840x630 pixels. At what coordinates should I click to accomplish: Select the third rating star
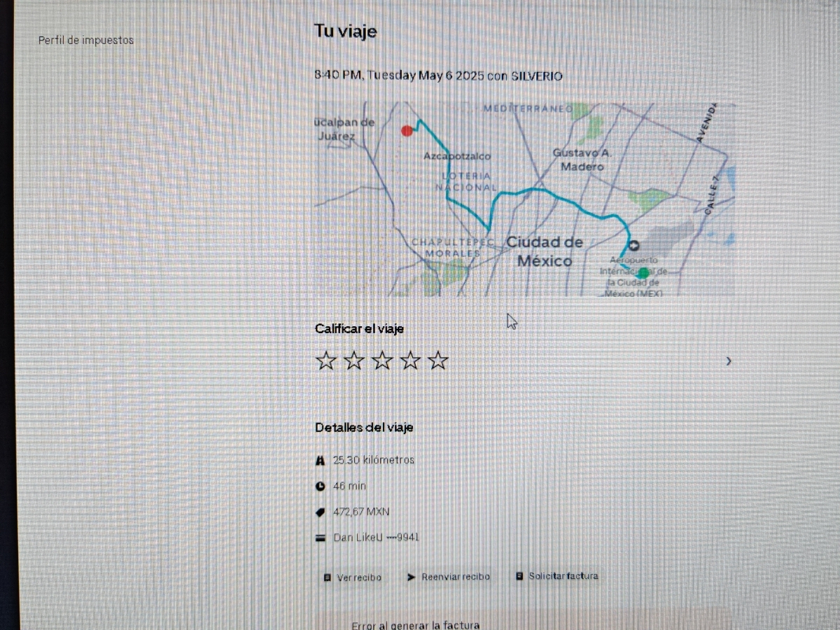(382, 360)
